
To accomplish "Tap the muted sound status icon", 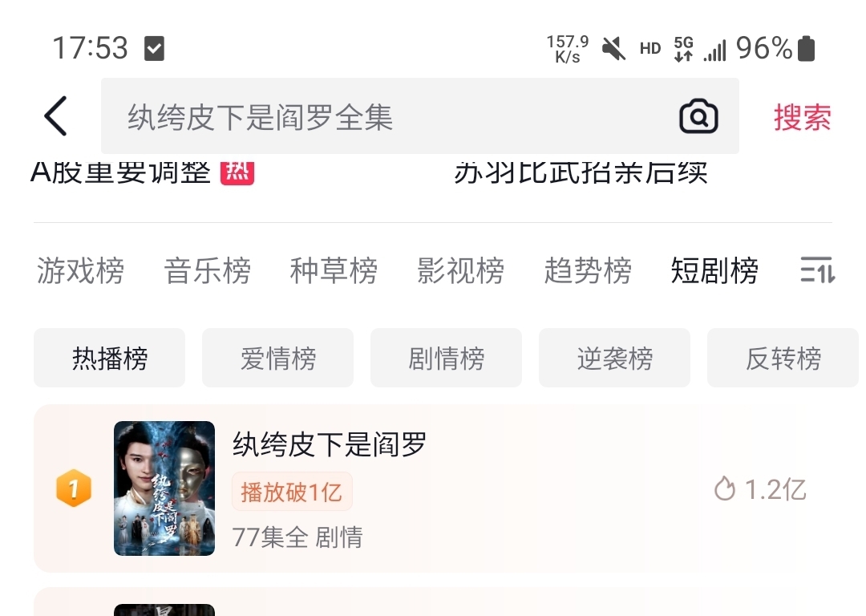I will pos(613,49).
